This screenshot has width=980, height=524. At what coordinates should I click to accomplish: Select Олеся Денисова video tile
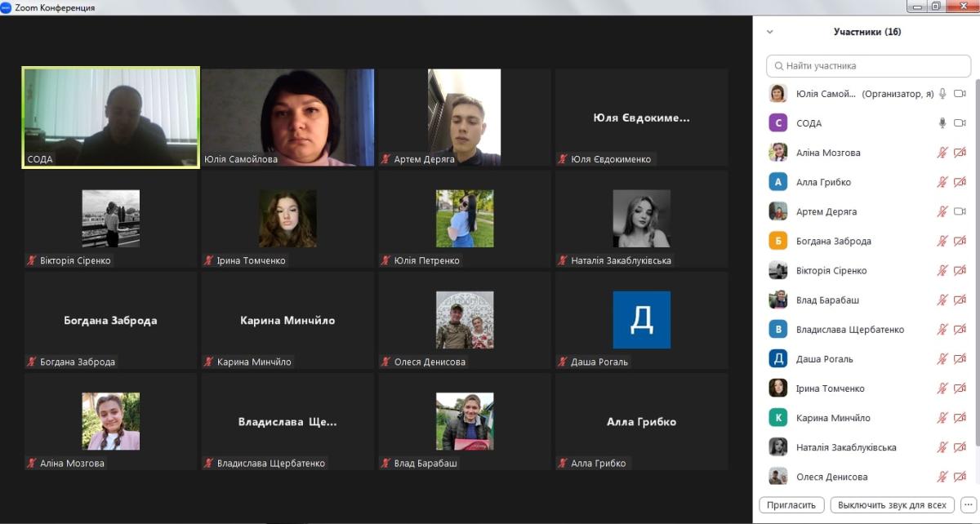coord(465,320)
